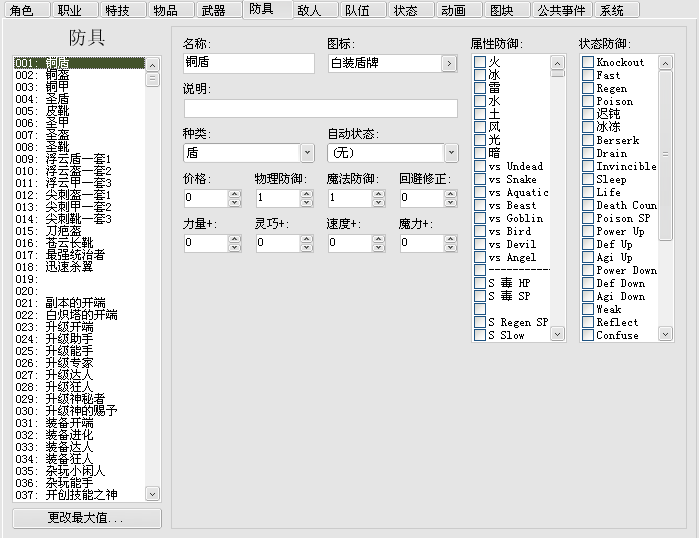Enable 火 attribute defense checkbox
The image size is (699, 538).
pyautogui.click(x=480, y=62)
